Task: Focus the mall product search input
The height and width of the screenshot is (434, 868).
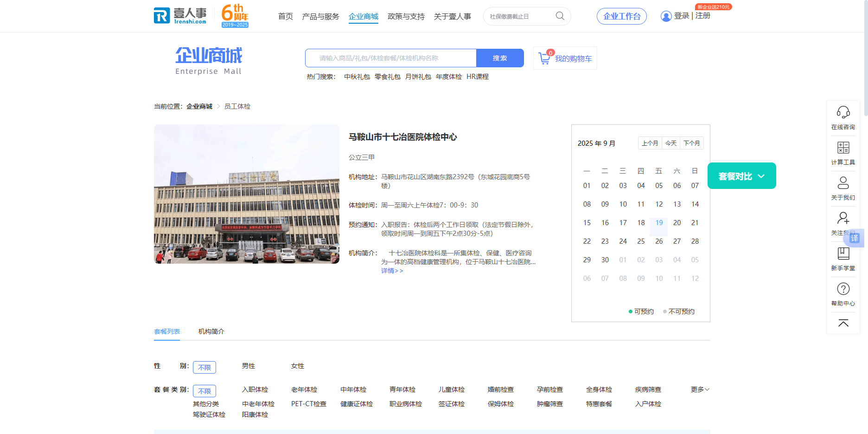Action: 391,58
